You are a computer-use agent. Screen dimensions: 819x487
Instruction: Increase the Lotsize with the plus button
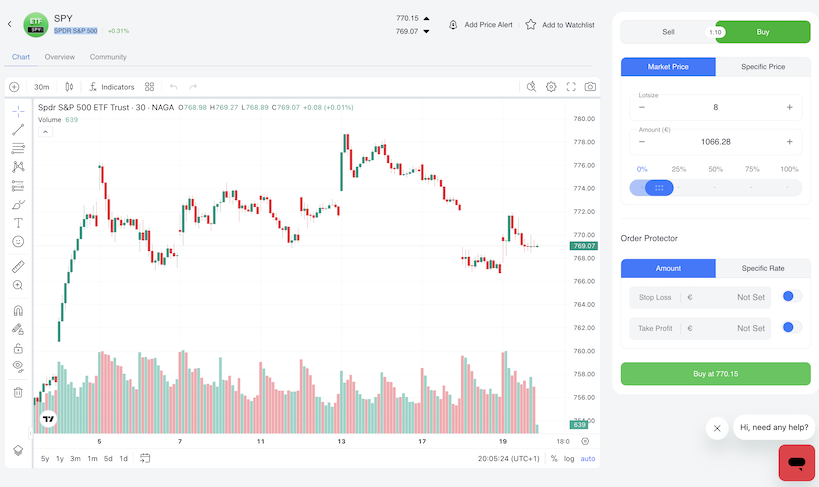790,107
